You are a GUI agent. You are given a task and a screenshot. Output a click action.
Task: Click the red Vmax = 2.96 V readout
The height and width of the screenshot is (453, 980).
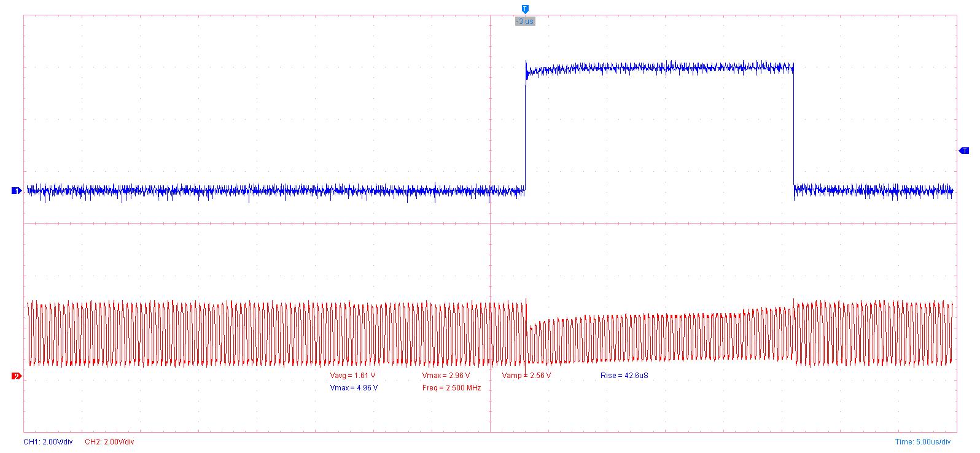coord(446,376)
